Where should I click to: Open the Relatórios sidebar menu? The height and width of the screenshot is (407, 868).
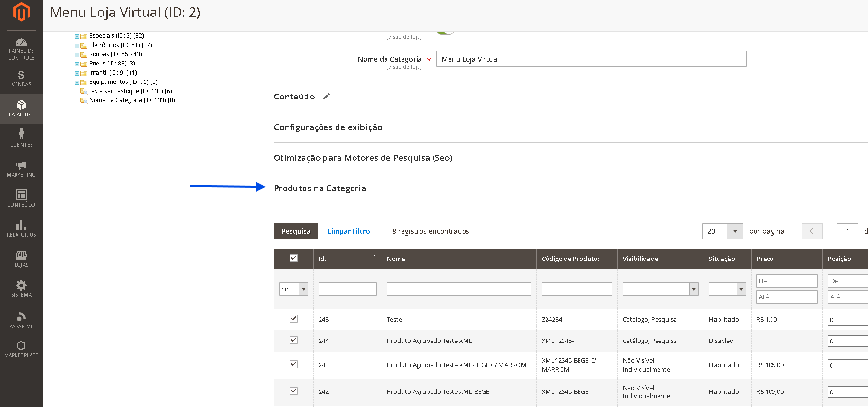pyautogui.click(x=21, y=229)
